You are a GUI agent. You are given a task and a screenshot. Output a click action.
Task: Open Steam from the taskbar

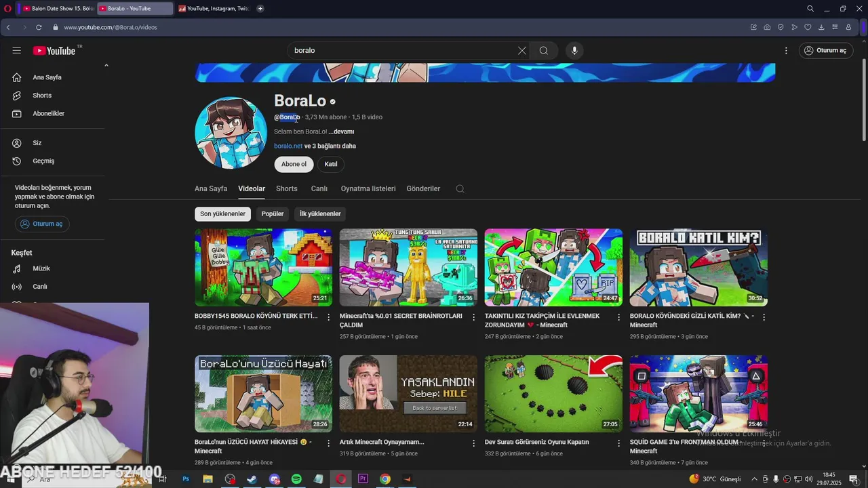pos(252,479)
